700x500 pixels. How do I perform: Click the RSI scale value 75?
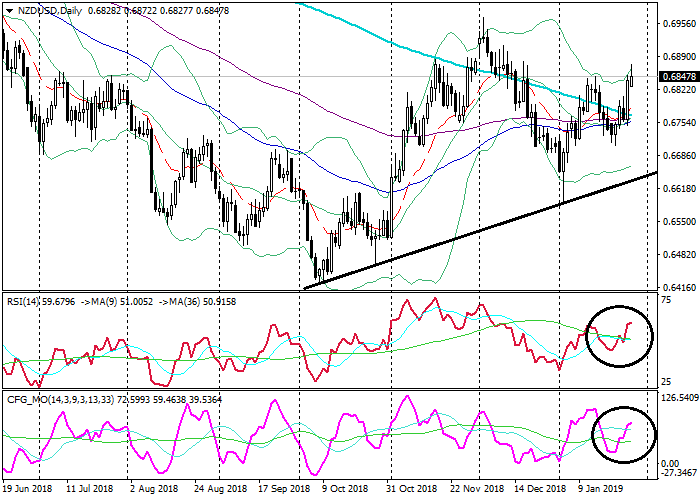tap(667, 299)
